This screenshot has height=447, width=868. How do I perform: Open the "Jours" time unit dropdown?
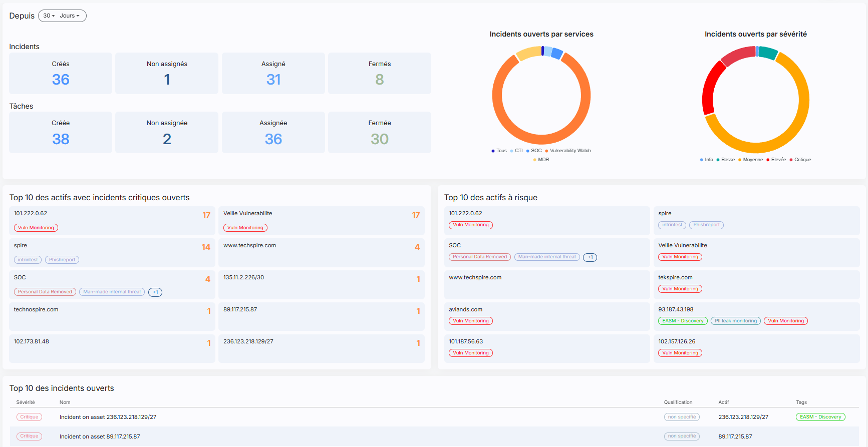pos(70,16)
